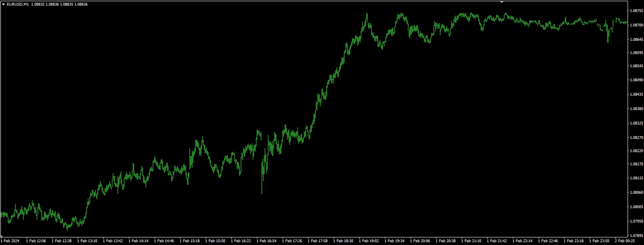Click the 1.08755 price label
The height and width of the screenshot is (245, 644).
[636, 11]
